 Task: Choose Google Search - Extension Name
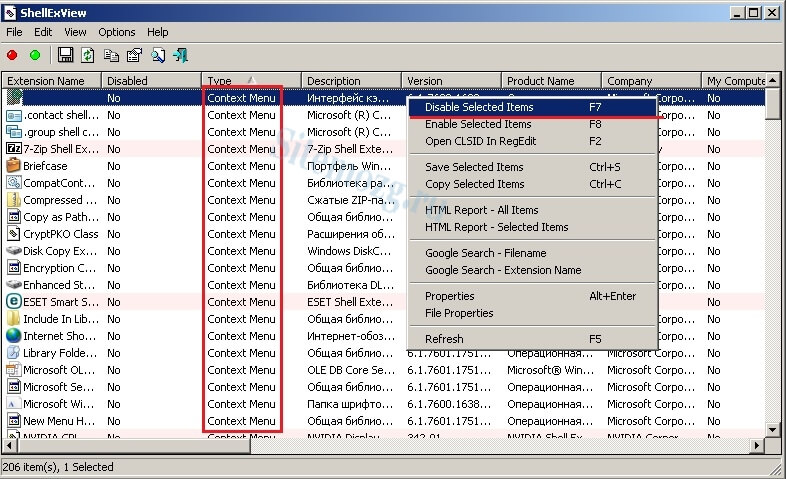(532, 270)
